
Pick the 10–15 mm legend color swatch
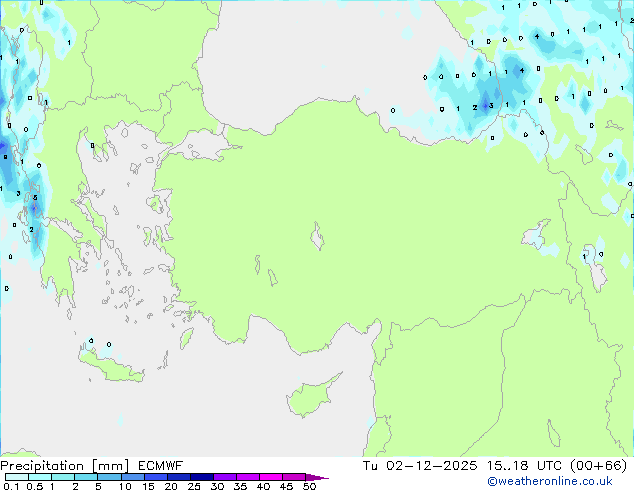(x=133, y=477)
